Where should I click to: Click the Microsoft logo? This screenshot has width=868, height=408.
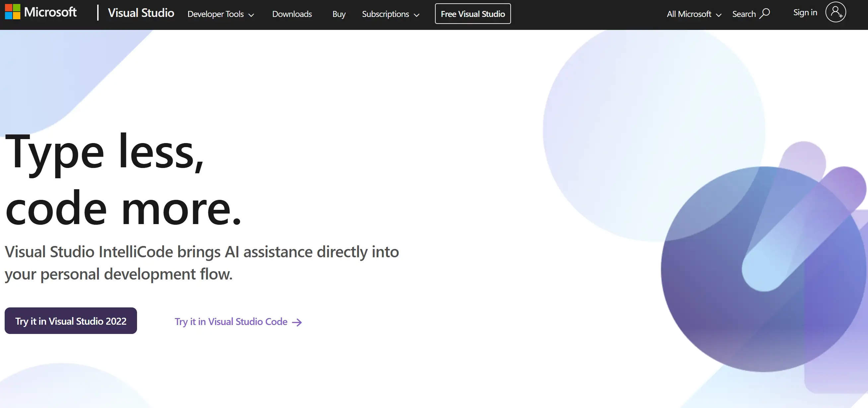pos(41,12)
